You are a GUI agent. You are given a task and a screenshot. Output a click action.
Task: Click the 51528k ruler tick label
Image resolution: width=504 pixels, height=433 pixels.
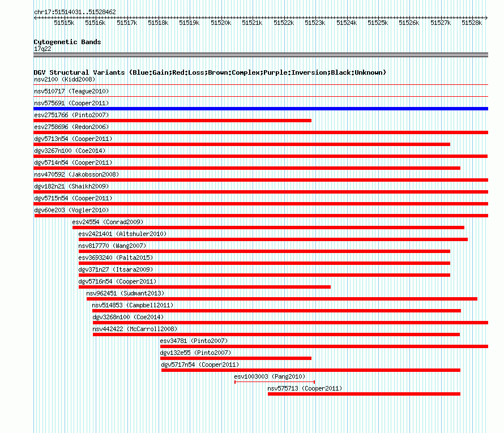[x=472, y=23]
